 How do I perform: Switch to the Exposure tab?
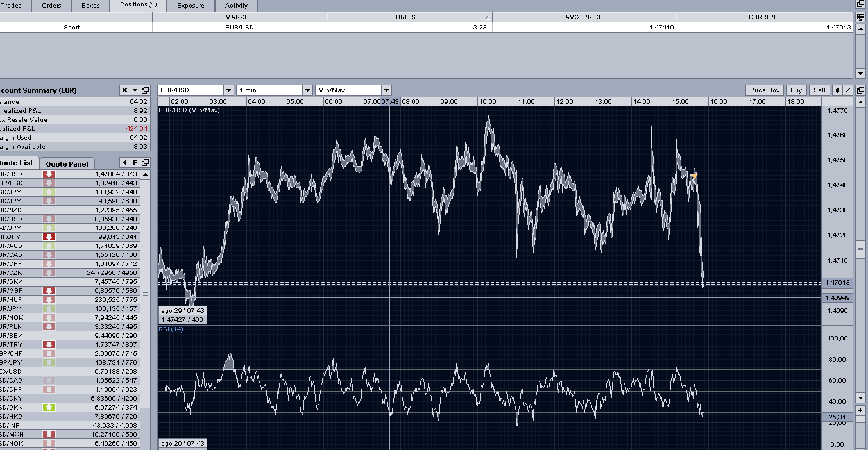191,6
